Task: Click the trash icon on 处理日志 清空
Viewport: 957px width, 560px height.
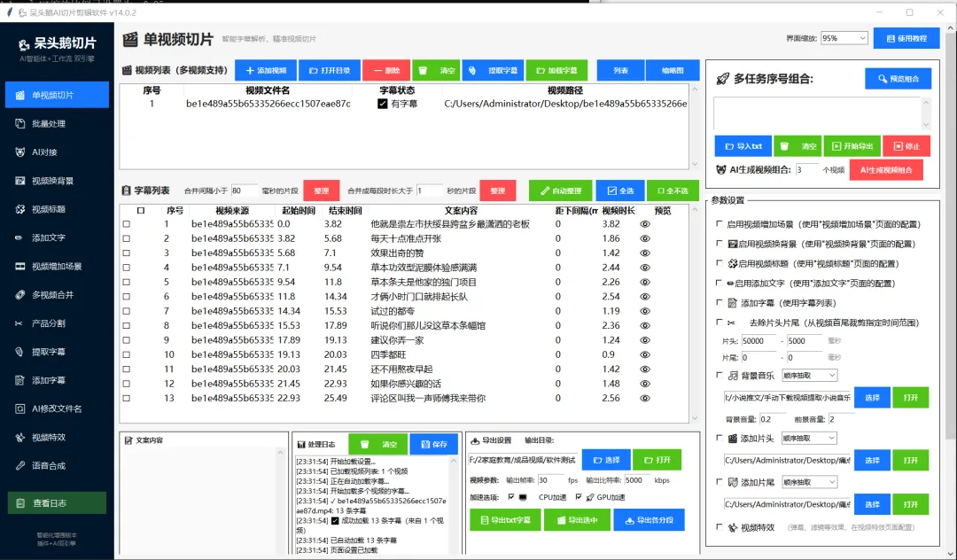Action: (365, 445)
